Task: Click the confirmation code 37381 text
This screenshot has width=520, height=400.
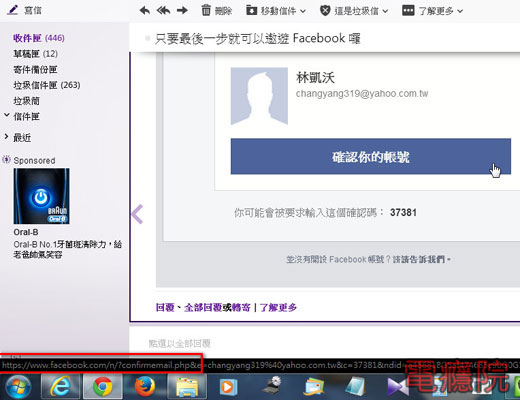Action: point(403,212)
